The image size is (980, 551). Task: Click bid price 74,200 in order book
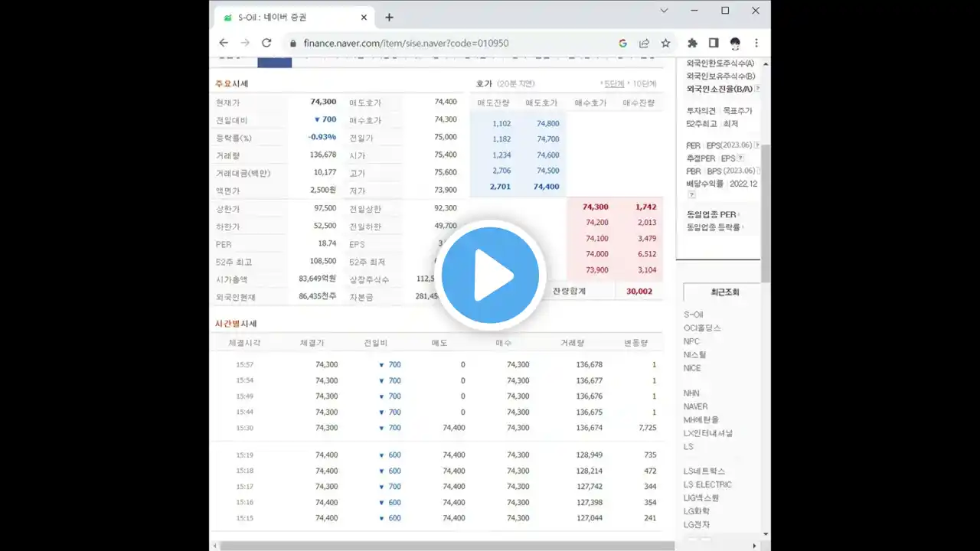[x=597, y=223]
